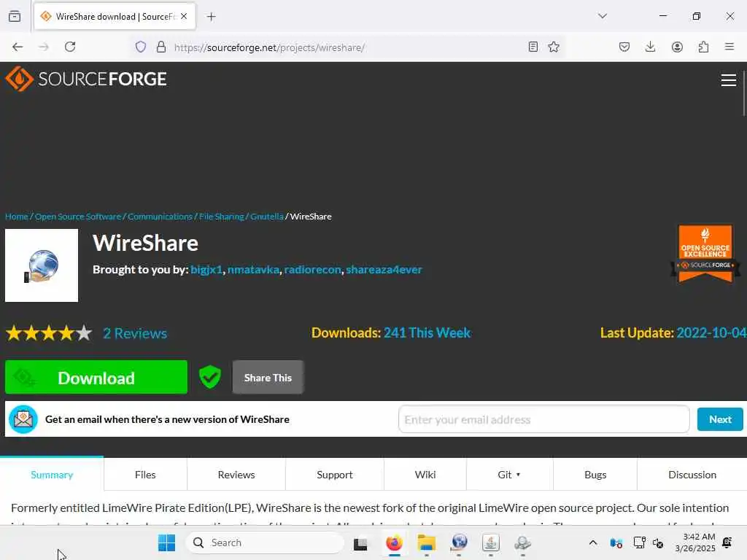Click the WireShare globe taskbar icon

460,542
